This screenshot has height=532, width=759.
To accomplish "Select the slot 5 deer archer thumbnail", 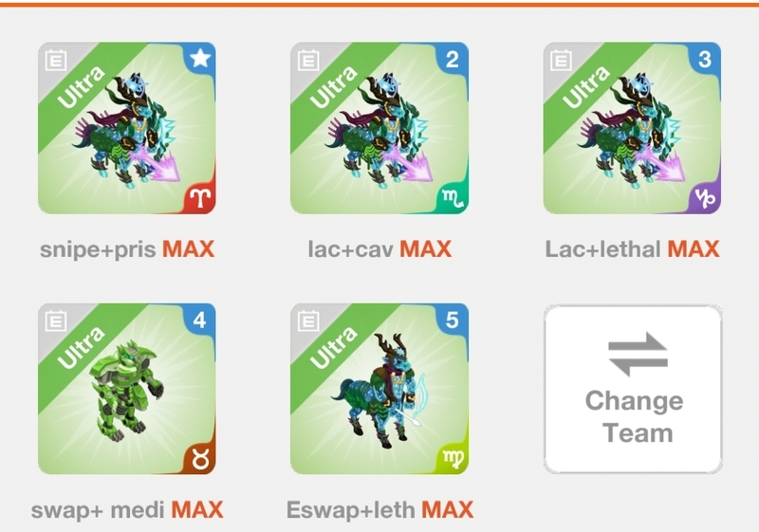I will coord(379,389).
